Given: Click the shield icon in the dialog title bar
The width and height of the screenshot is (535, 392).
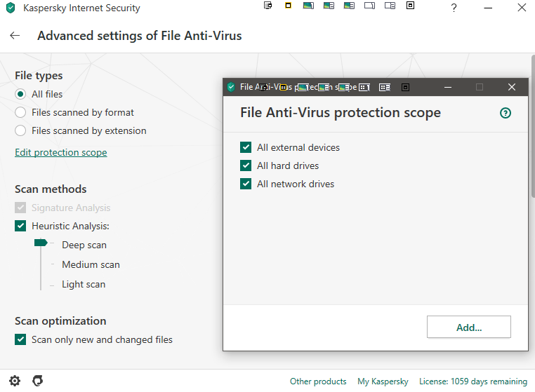Looking at the screenshot, I should [231, 88].
